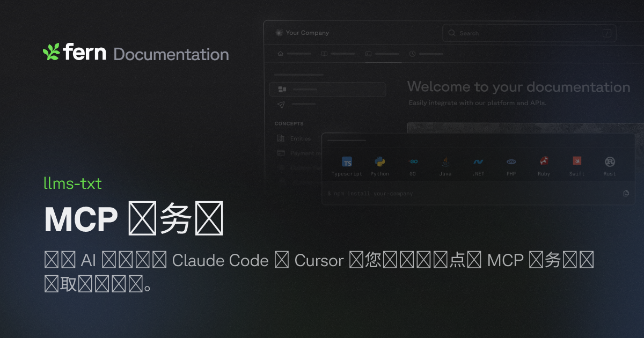Screen dimensions: 644x338
Task: Select the Rust language icon
Action: [610, 161]
